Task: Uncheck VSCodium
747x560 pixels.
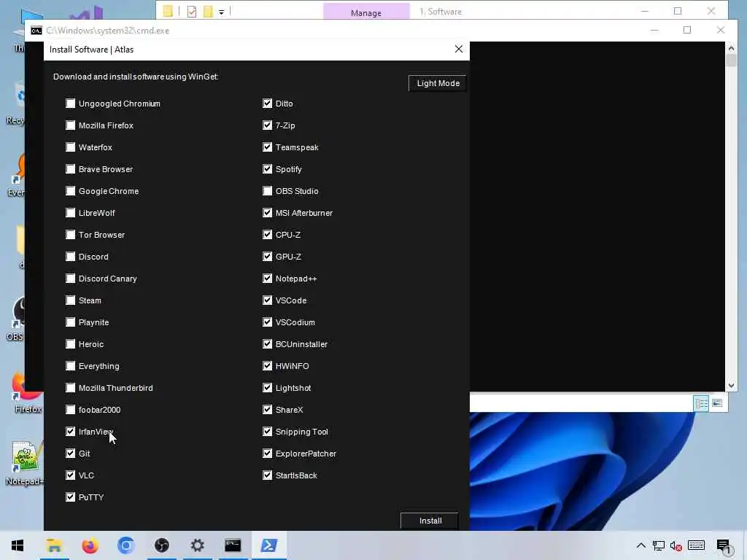Action: [267, 322]
